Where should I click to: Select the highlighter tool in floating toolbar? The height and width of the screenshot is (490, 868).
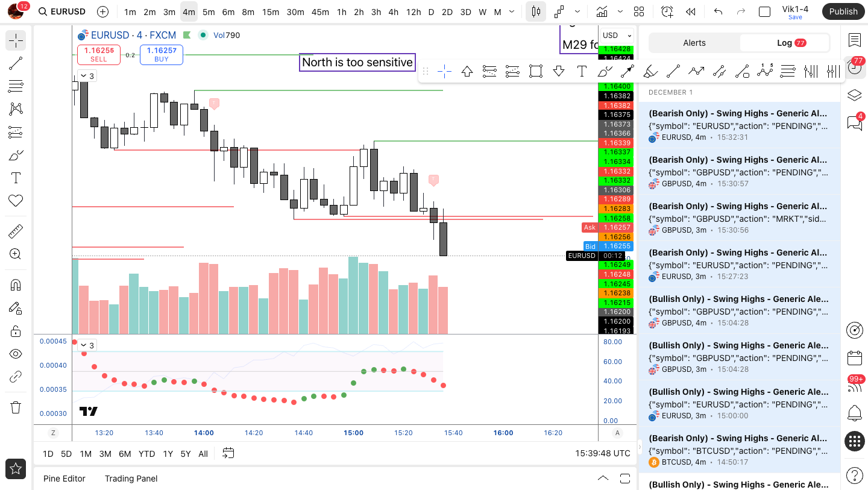point(650,72)
